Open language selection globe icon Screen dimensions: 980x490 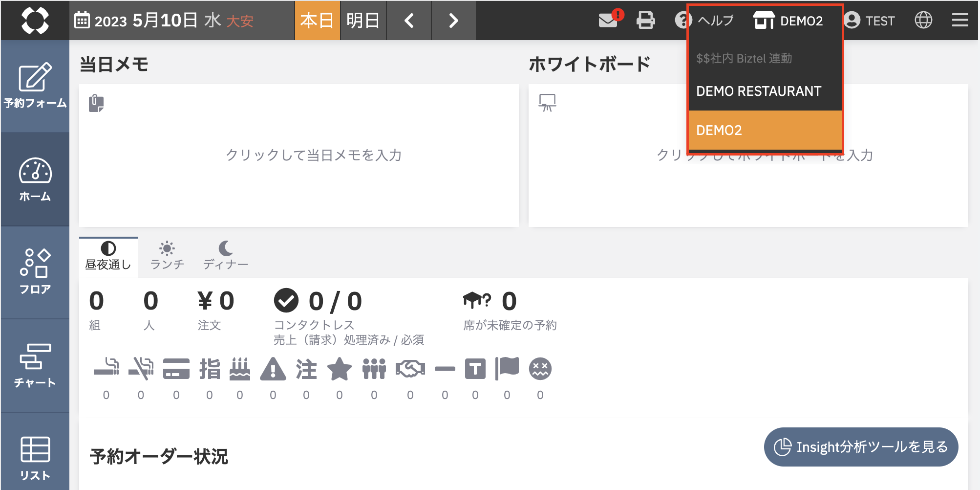pyautogui.click(x=923, y=21)
